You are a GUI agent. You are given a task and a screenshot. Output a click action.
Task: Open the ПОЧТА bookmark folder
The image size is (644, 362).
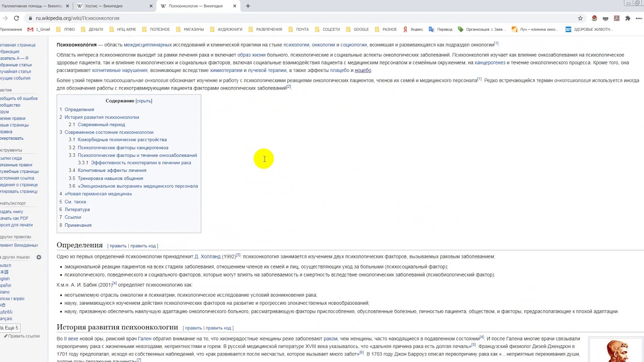(299, 29)
